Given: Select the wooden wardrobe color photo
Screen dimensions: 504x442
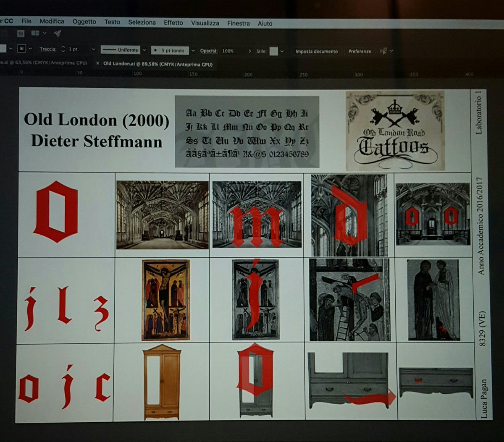Looking at the screenshot, I should pos(162,382).
